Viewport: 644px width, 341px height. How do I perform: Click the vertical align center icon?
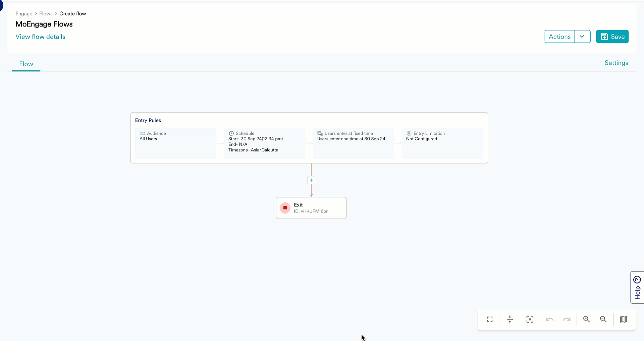[x=510, y=319]
